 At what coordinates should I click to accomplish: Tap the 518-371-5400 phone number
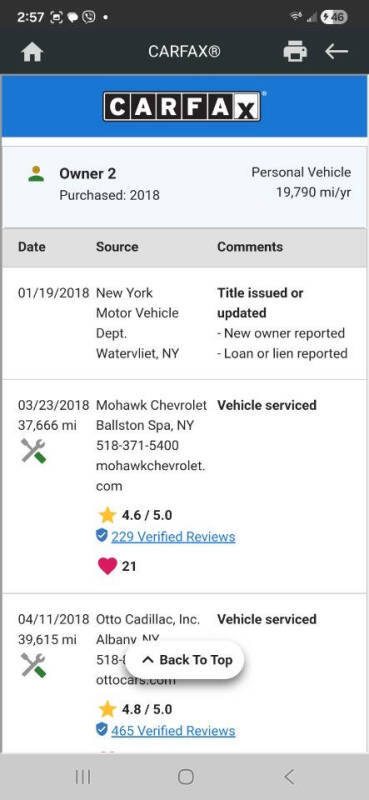pyautogui.click(x=137, y=445)
